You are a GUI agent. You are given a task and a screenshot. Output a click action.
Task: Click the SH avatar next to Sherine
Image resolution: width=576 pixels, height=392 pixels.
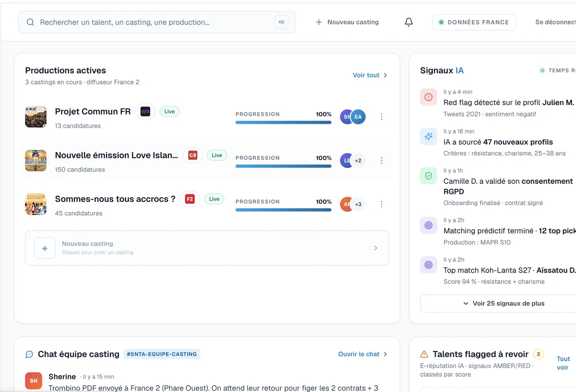coord(34,381)
